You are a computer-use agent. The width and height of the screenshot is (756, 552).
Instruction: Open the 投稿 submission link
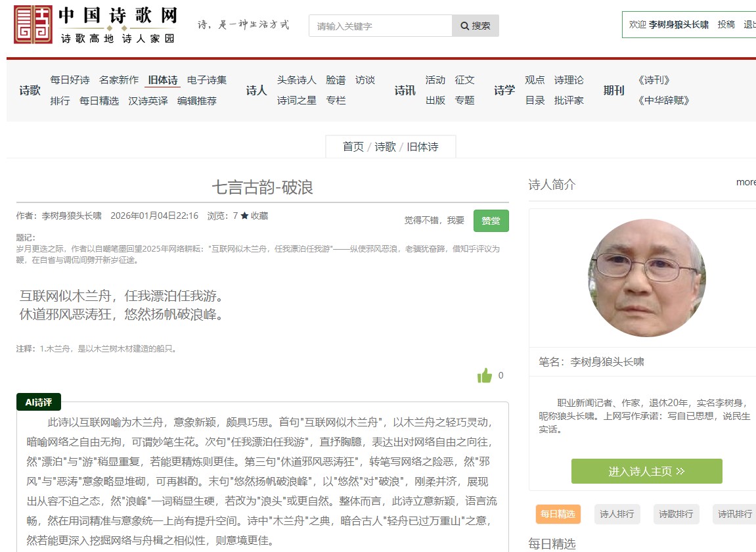click(x=726, y=24)
